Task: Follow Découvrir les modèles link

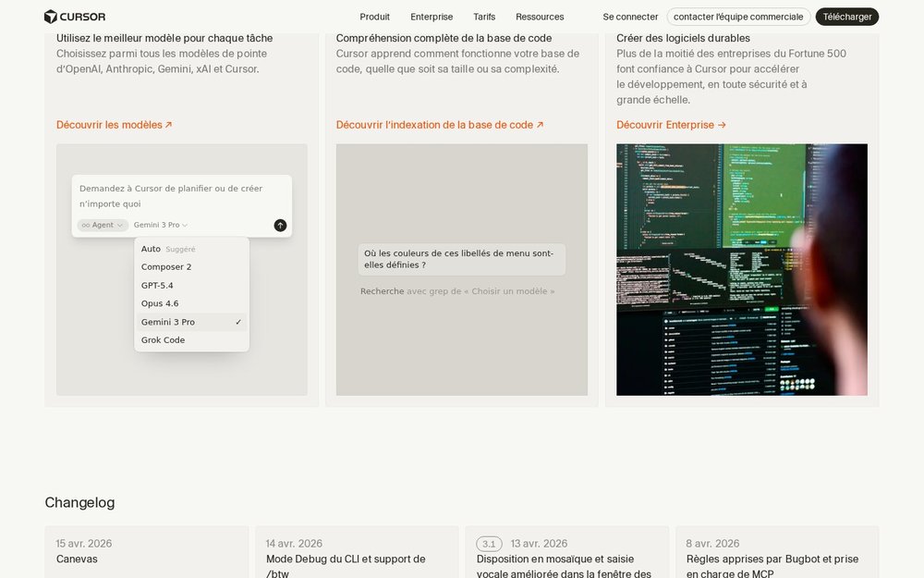Action: 115,125
